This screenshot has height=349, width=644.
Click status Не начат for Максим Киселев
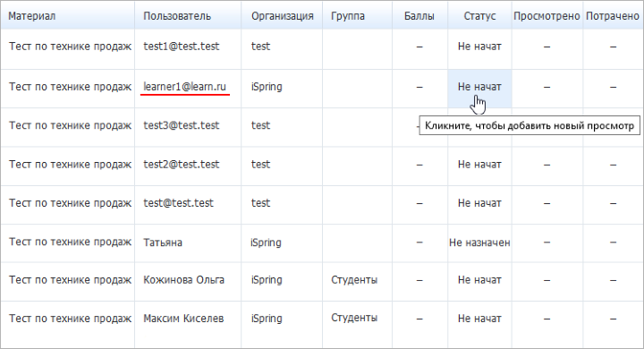point(479,319)
